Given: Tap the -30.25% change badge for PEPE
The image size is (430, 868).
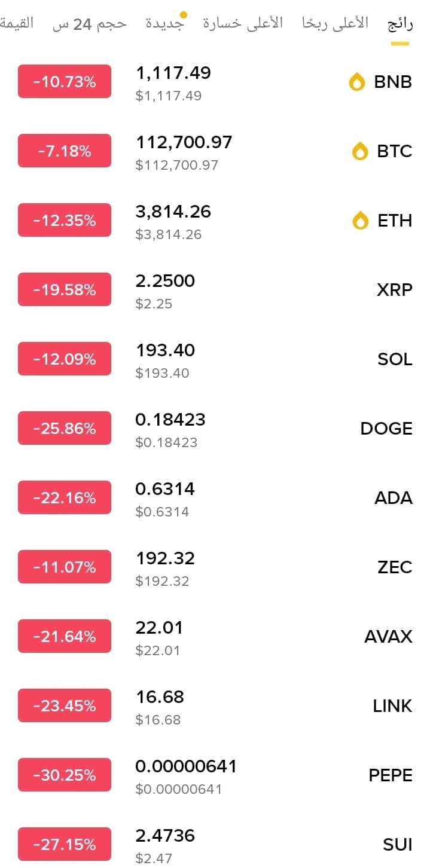Looking at the screenshot, I should pos(65,775).
